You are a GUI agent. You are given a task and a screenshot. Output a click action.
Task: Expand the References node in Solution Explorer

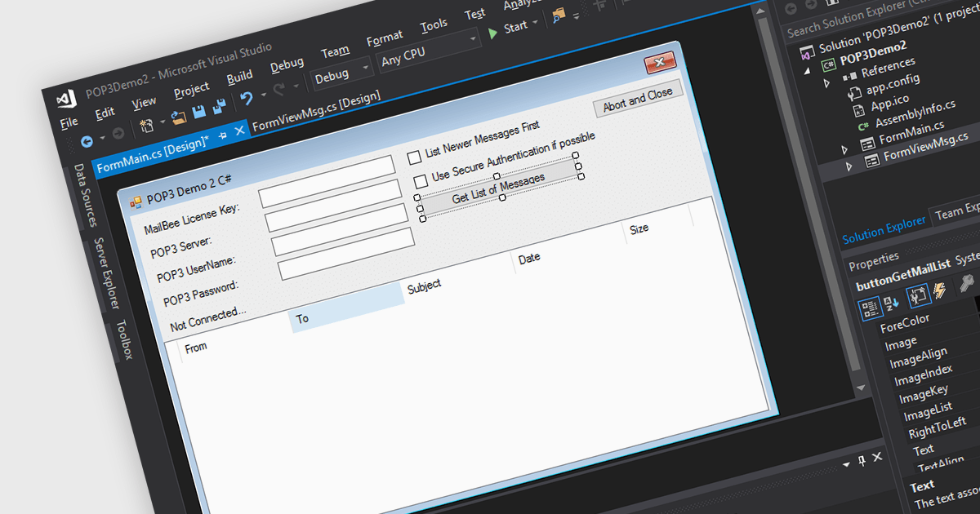[826, 82]
